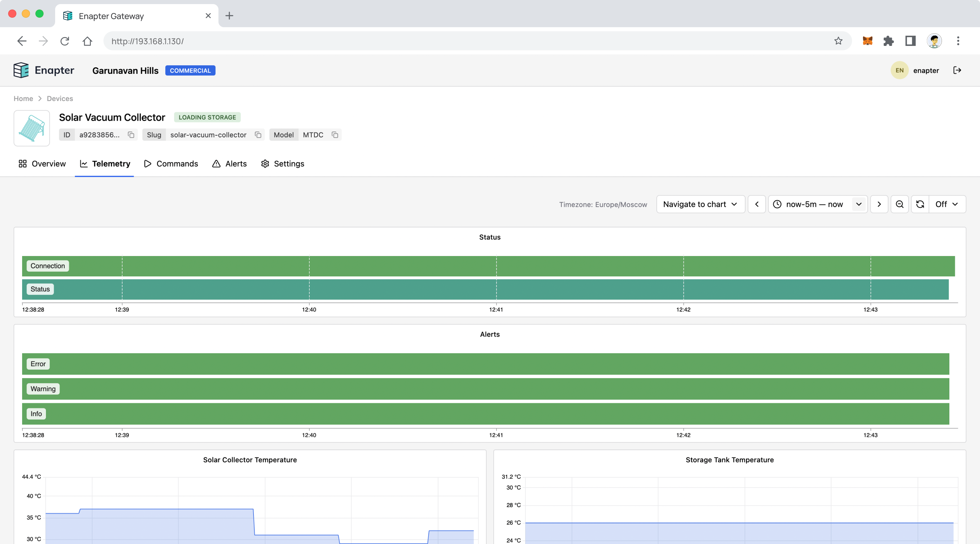The image size is (980, 544).
Task: Switch to the Commands tab
Action: (x=171, y=164)
